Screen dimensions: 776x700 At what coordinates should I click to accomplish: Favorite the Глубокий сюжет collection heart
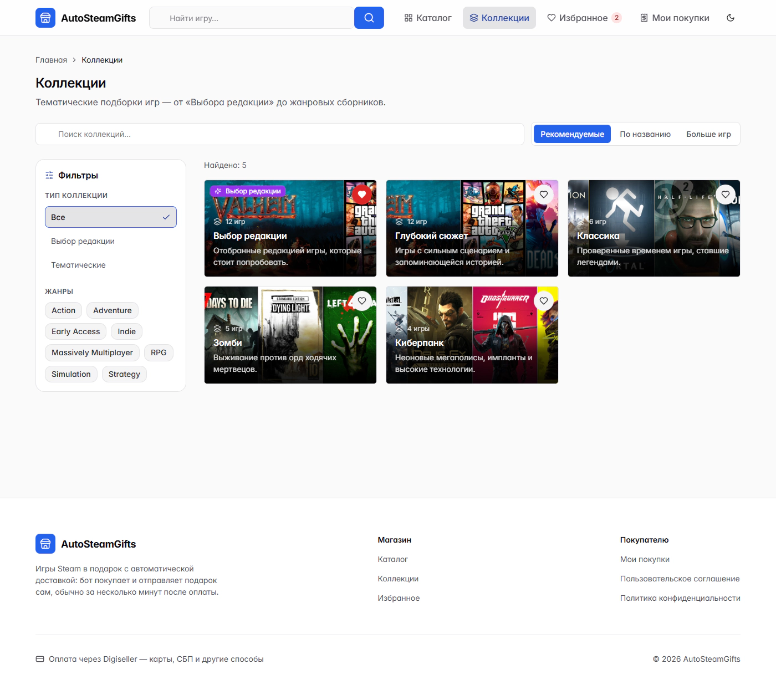pyautogui.click(x=544, y=194)
